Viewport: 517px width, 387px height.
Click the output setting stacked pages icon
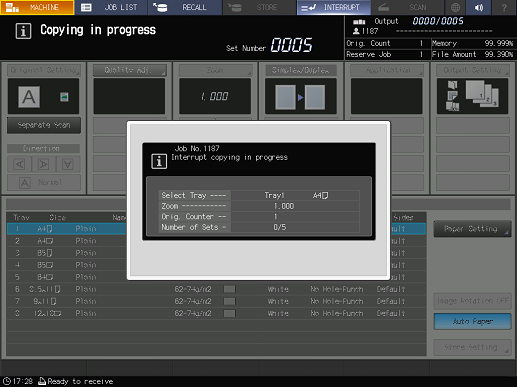pos(482,94)
